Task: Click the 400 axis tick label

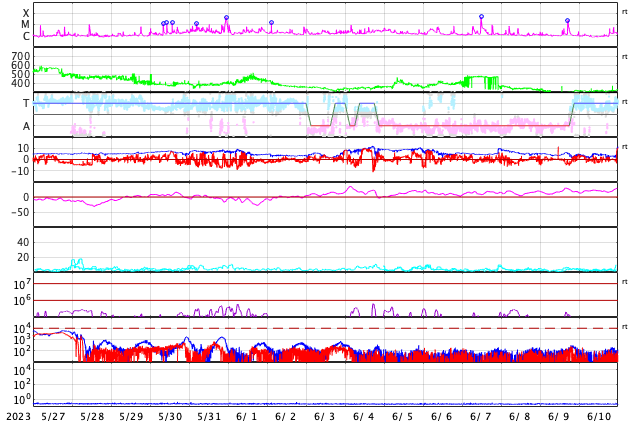Action: 21,83
